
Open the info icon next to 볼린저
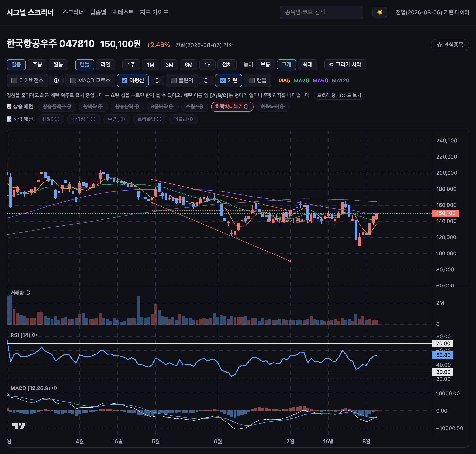[206, 81]
